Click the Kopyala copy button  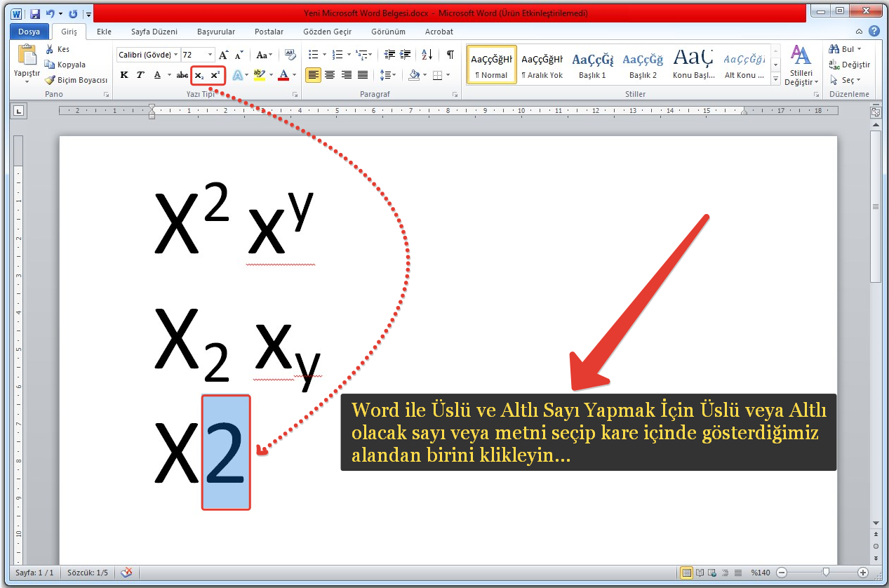(66, 65)
